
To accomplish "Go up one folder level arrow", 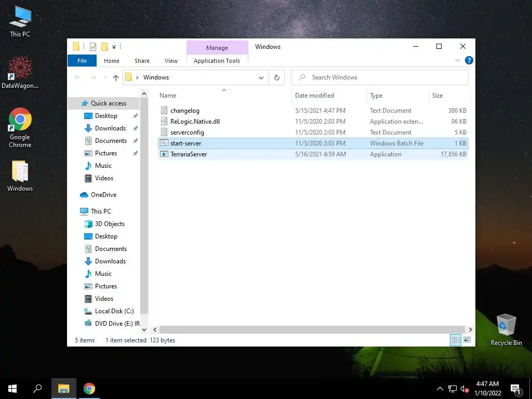I will (116, 78).
